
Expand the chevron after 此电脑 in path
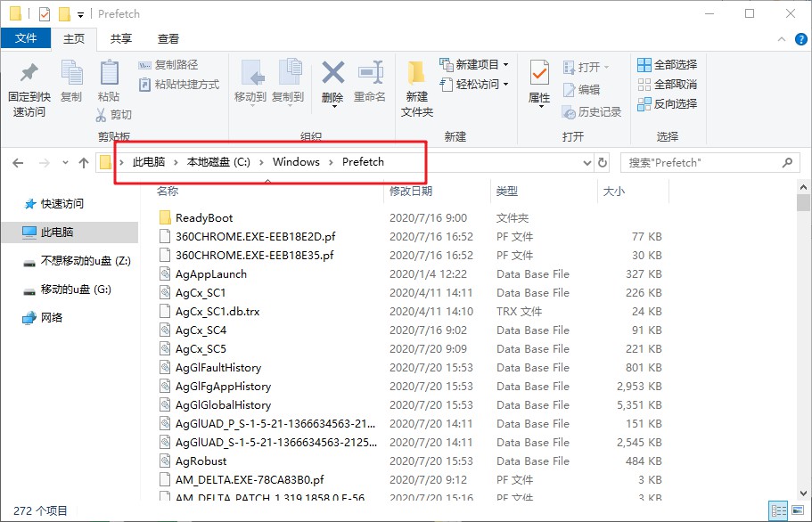[x=176, y=162]
